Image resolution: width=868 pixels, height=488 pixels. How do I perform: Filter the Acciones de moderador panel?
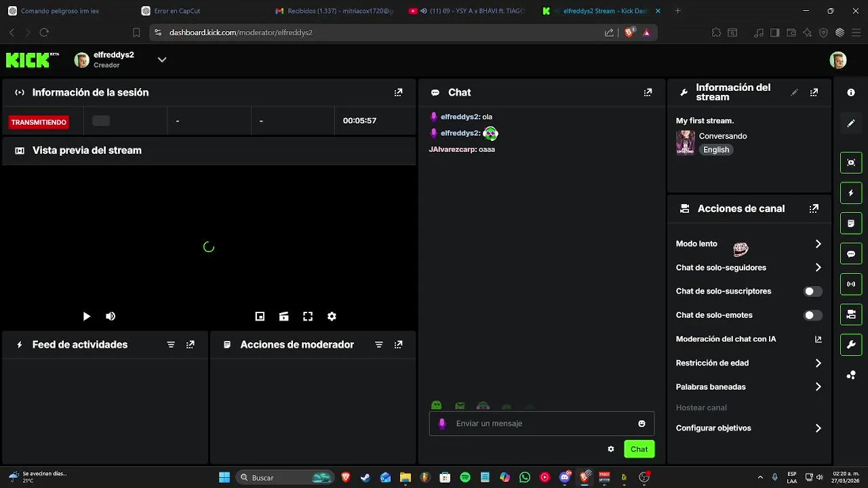pos(379,344)
